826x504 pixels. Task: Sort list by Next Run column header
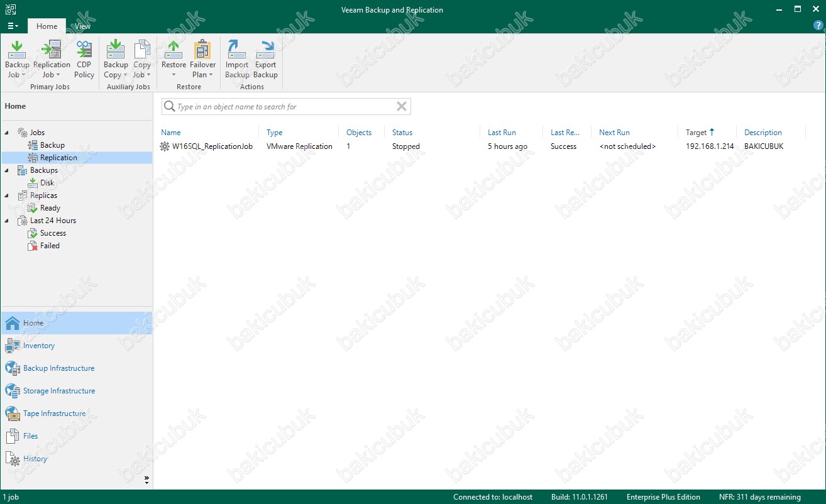(614, 133)
